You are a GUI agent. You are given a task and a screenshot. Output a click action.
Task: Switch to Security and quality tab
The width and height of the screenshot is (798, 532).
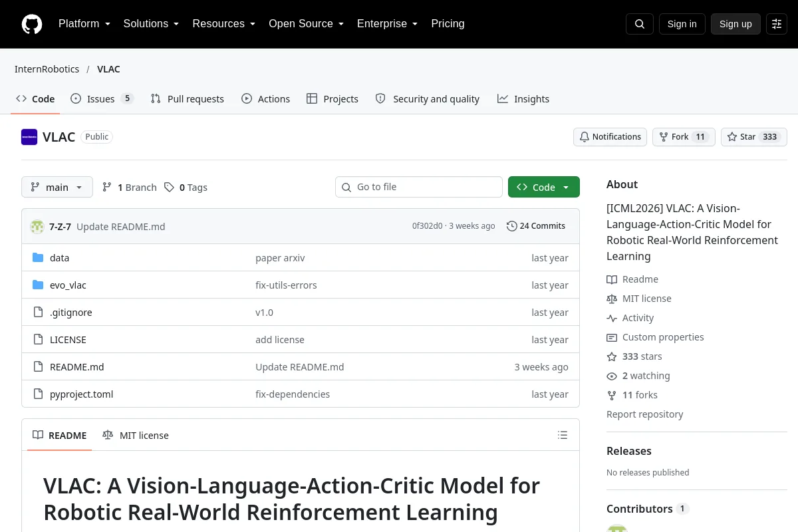pyautogui.click(x=428, y=99)
